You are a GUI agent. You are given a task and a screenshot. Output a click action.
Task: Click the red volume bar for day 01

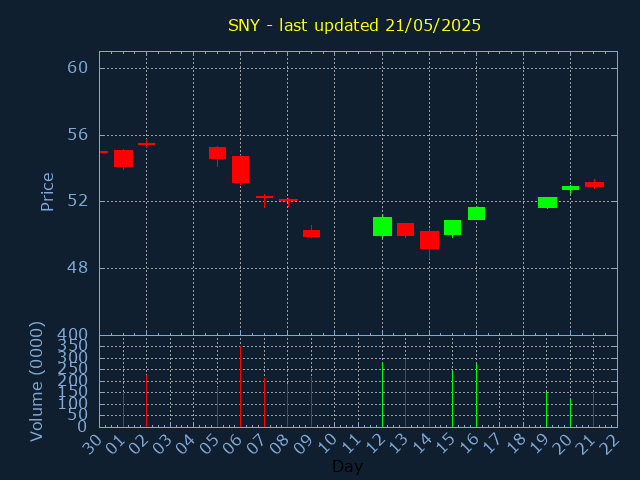123,409
